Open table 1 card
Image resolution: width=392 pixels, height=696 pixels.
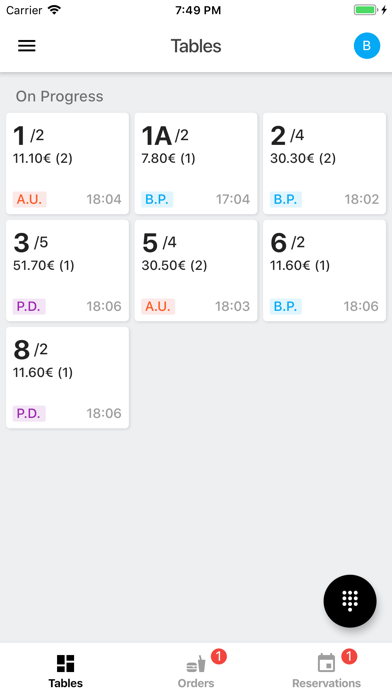click(67, 163)
